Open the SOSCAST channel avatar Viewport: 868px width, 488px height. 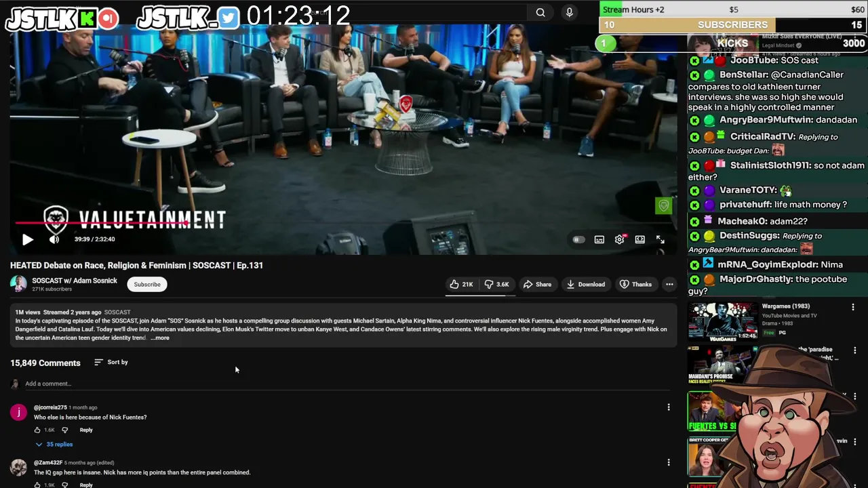[18, 285]
